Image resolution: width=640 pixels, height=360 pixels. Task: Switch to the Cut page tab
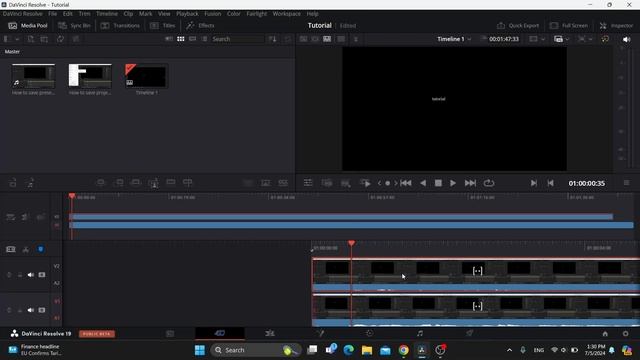[x=220, y=333]
